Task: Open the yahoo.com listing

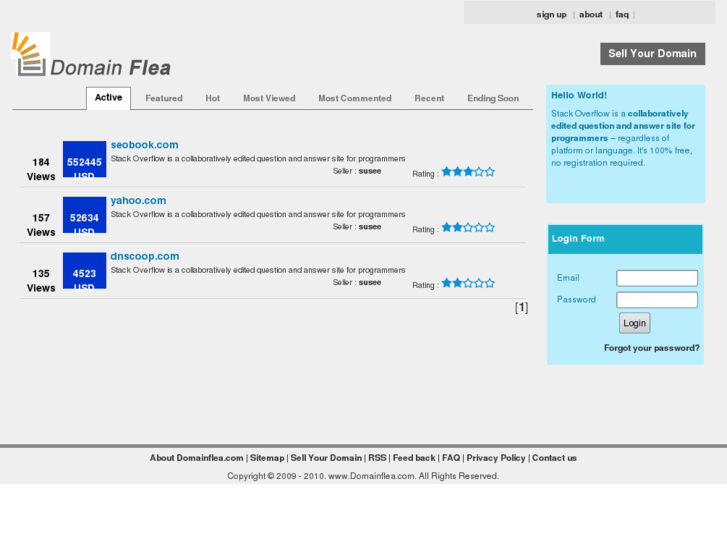Action: [x=138, y=200]
